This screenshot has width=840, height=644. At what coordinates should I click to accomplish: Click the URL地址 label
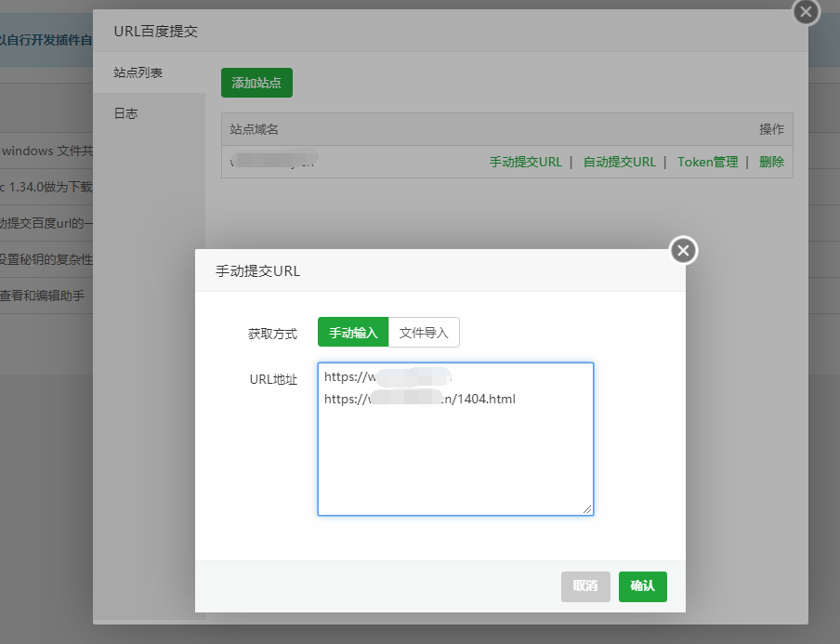[x=273, y=379]
